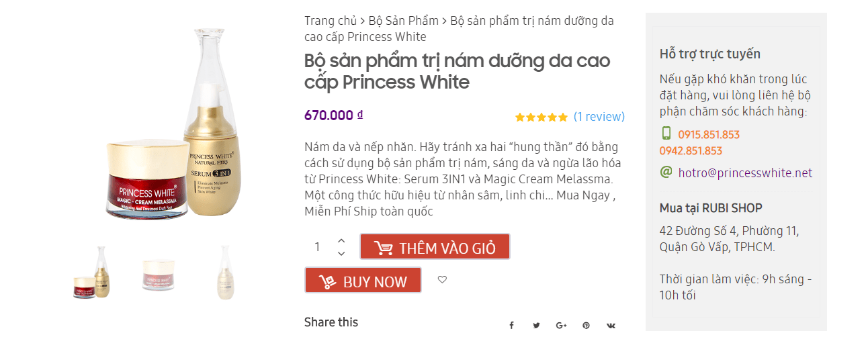Open the (1 review) link
868x337 pixels.
(599, 117)
